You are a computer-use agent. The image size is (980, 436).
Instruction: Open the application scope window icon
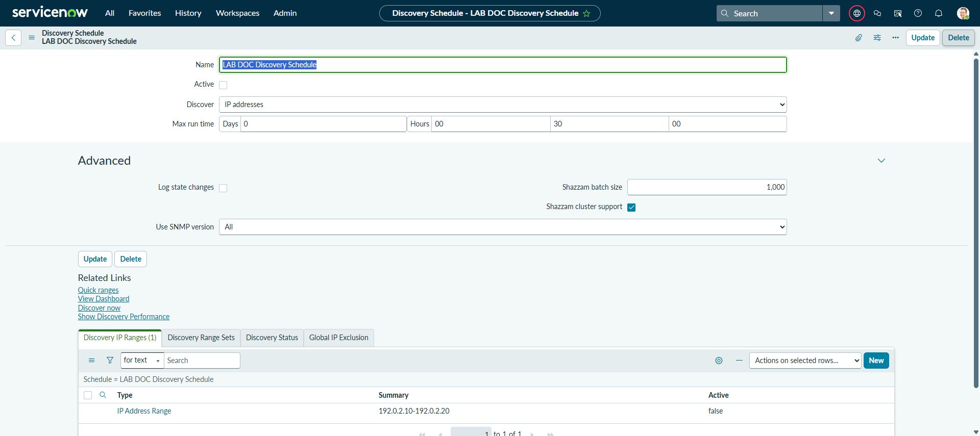click(898, 13)
